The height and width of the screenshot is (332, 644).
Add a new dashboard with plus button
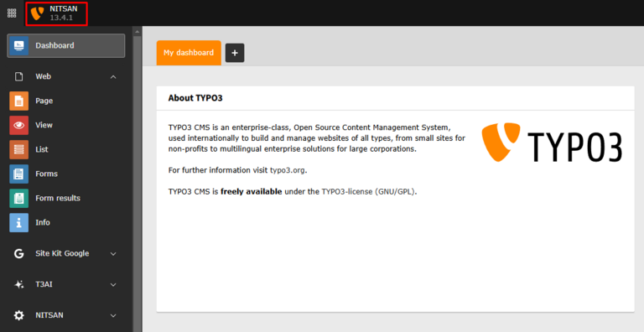pos(235,53)
